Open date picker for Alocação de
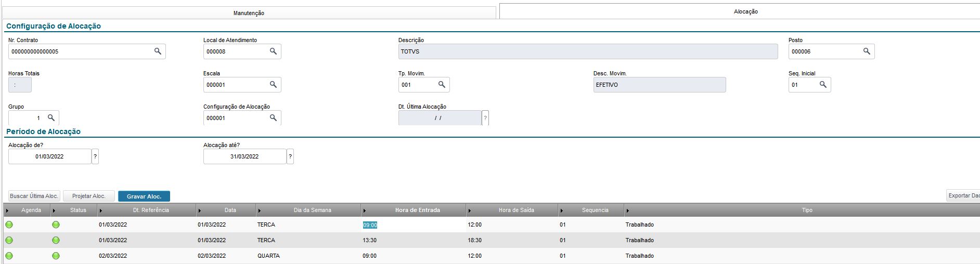Image resolution: width=980 pixels, height=264 pixels. (95, 156)
